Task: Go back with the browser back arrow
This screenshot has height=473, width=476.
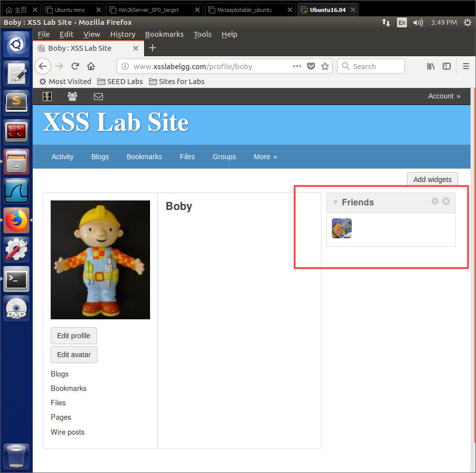Action: pos(43,66)
